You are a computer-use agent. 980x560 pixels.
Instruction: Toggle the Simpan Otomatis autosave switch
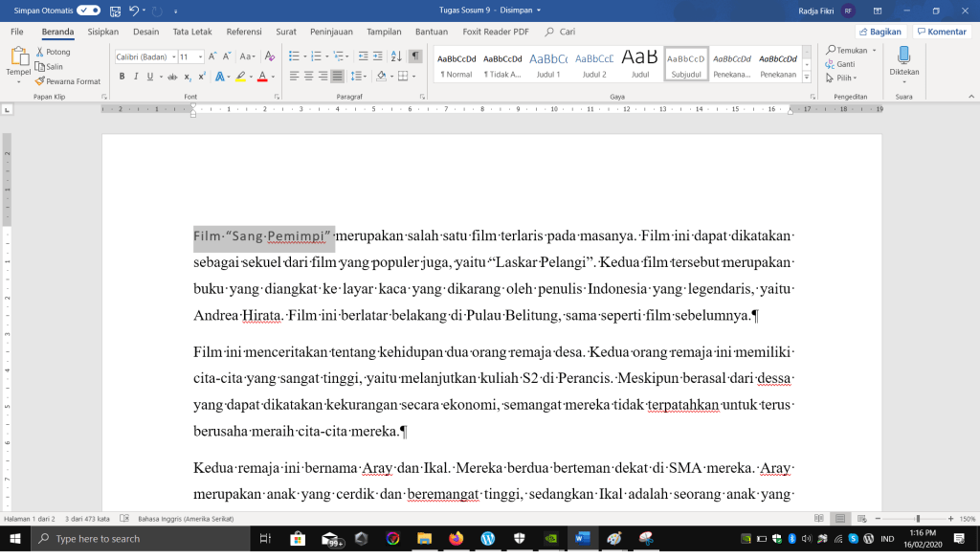click(x=88, y=10)
